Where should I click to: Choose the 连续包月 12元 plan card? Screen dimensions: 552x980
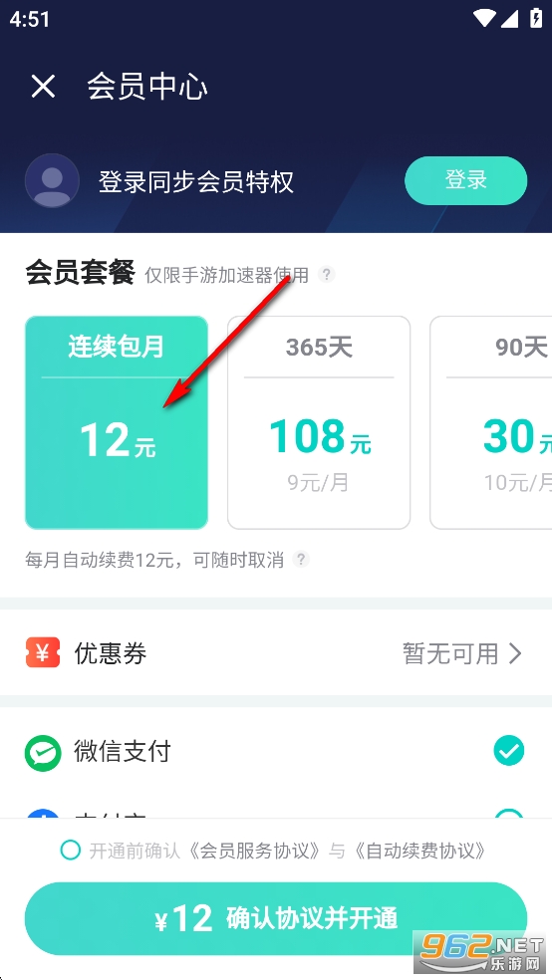coord(117,422)
